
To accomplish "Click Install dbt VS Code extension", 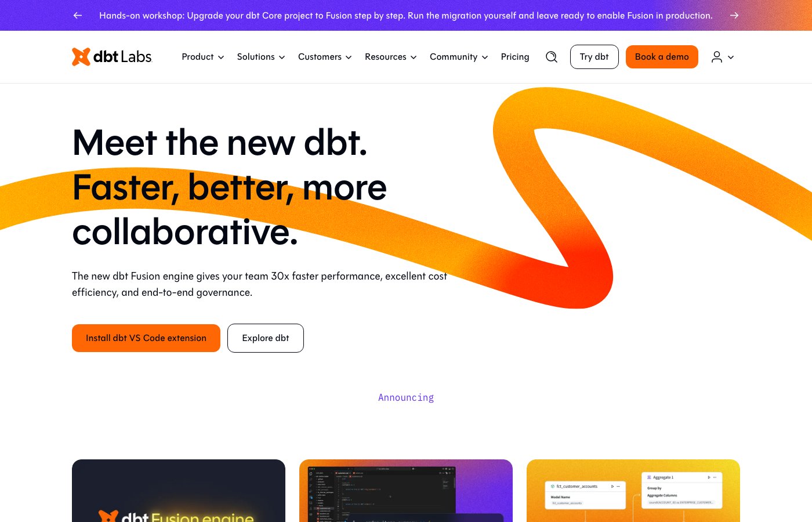I will coord(146,338).
